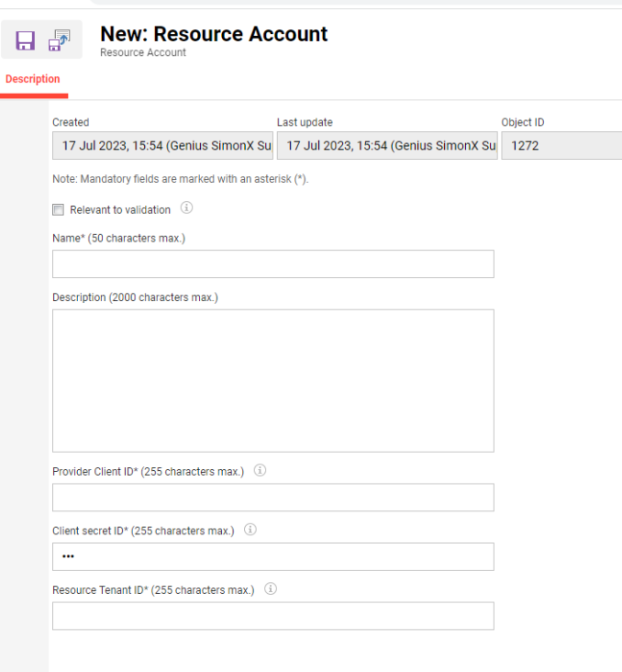Switch to the Description tab

click(x=33, y=79)
